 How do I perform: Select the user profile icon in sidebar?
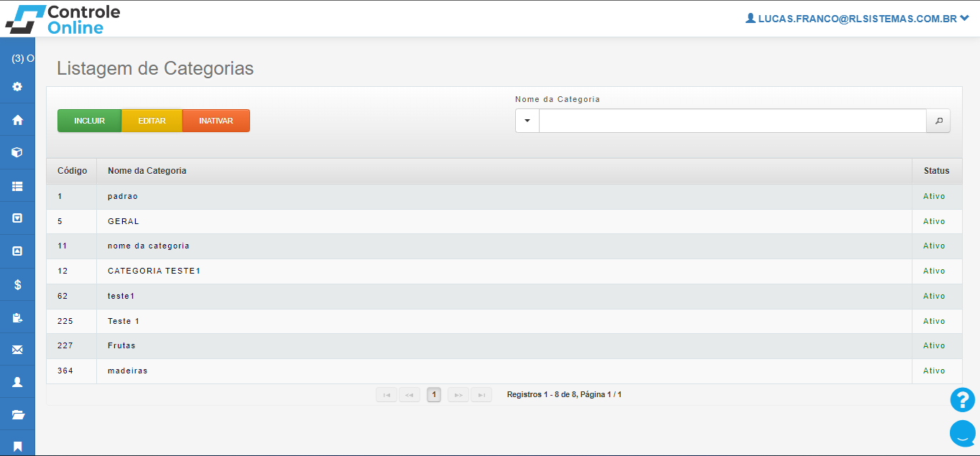[17, 382]
